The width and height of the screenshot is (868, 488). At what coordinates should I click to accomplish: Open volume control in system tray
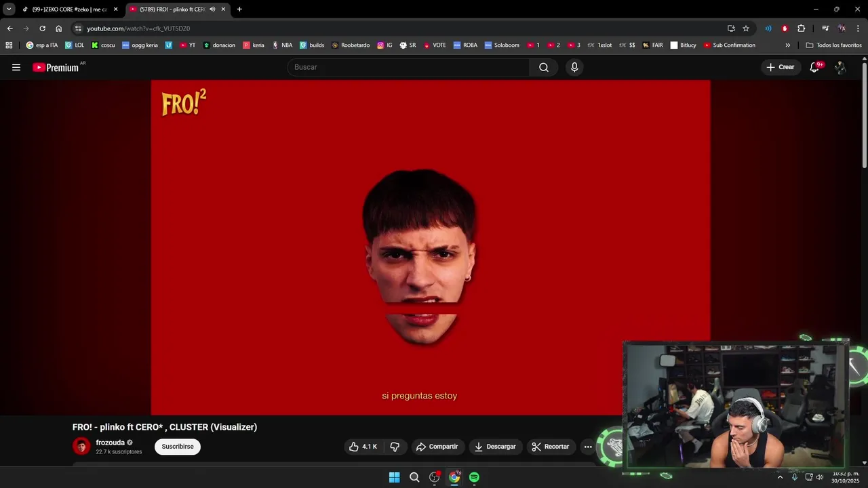[819, 477]
